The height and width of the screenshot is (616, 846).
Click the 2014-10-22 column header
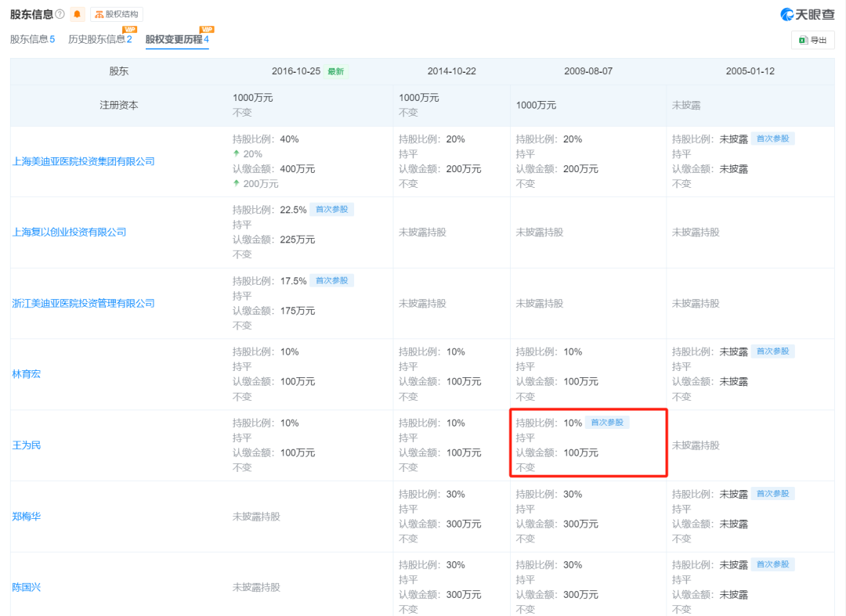coord(451,71)
